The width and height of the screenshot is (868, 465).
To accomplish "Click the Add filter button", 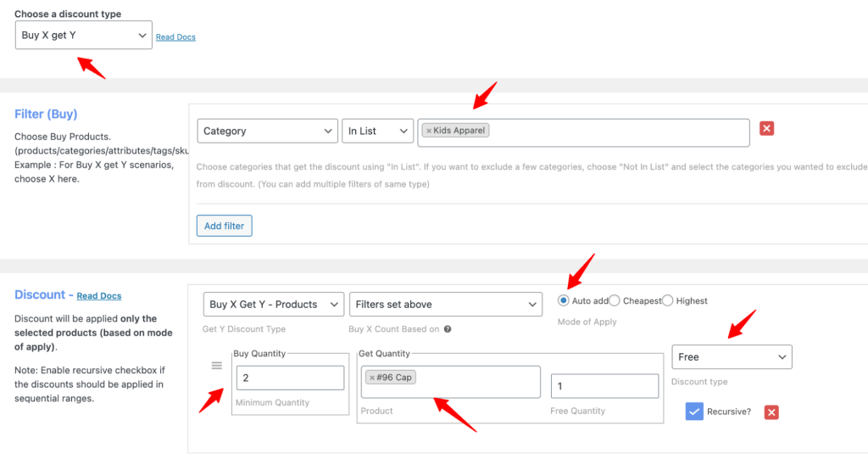I will 225,226.
